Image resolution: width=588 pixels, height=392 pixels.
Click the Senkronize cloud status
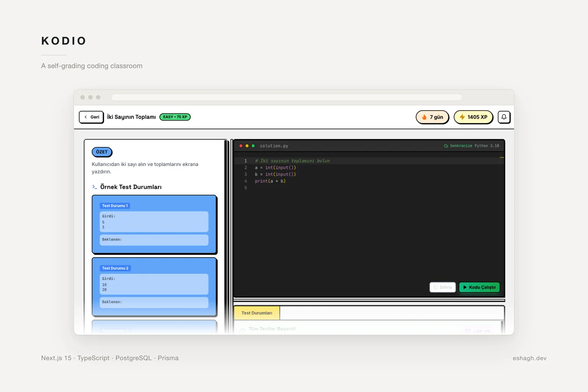458,146
